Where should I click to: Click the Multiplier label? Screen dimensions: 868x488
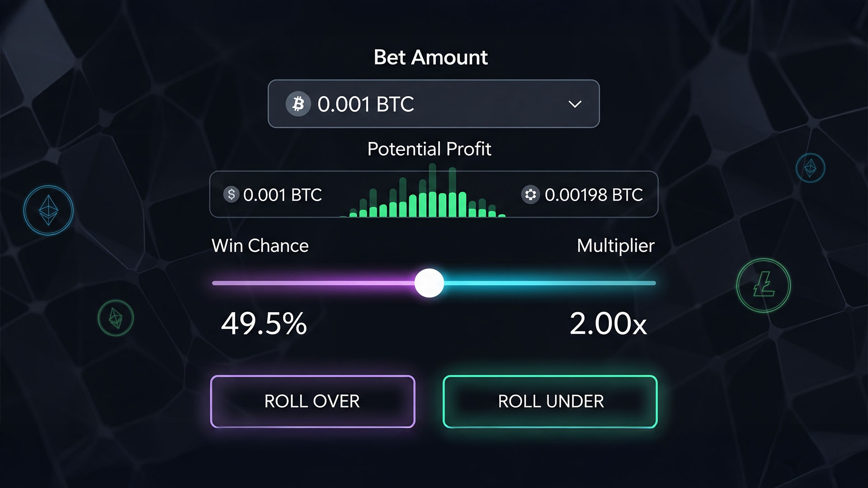615,246
